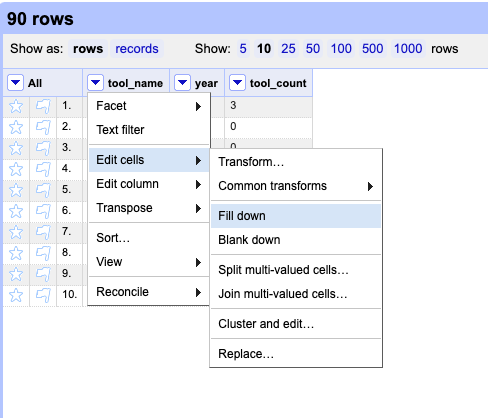Toggle the flag on row 6
The width and height of the screenshot is (488, 418).
(43, 211)
